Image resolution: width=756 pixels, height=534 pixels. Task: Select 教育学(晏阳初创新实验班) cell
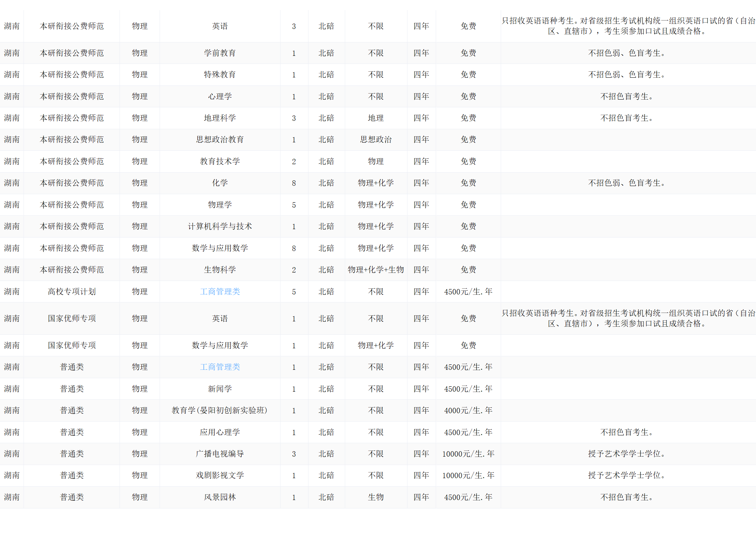click(x=220, y=410)
